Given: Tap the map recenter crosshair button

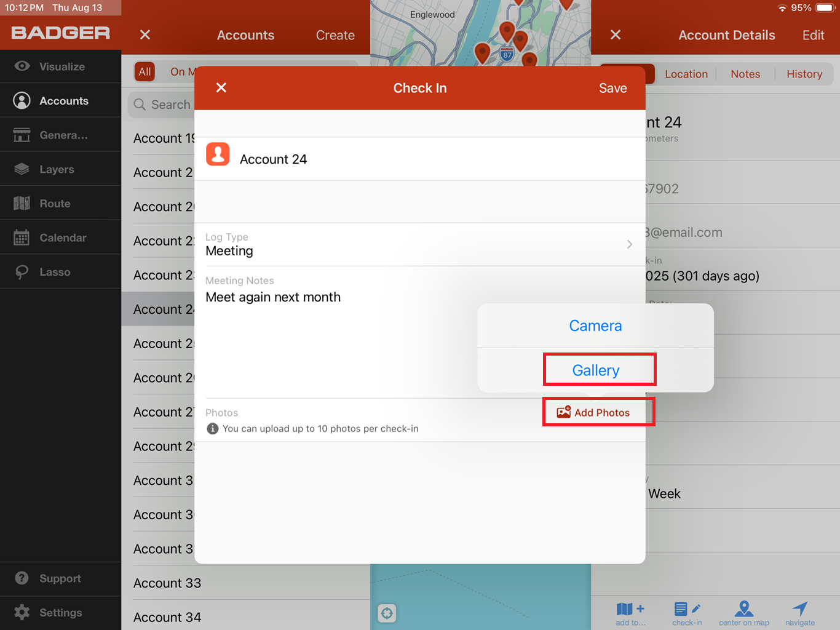Looking at the screenshot, I should (387, 613).
